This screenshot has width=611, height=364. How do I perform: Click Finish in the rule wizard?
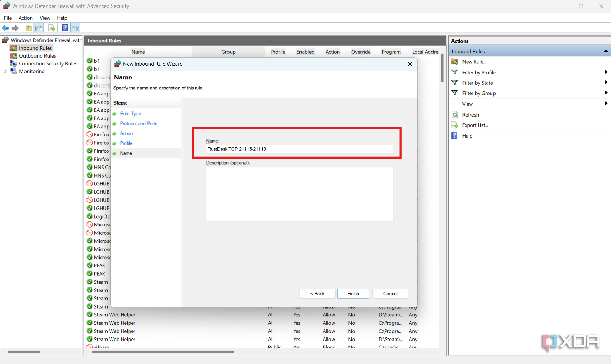coord(353,294)
